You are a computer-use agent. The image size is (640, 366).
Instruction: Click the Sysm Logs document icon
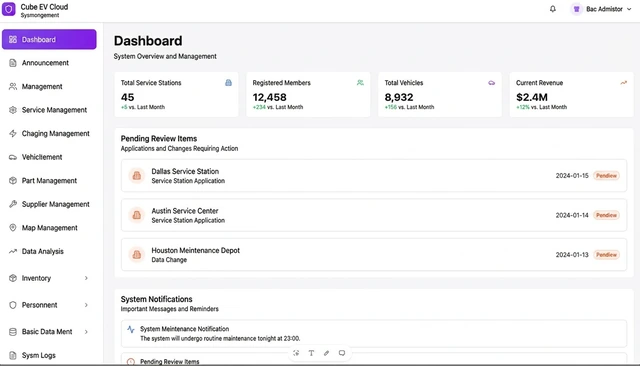(x=13, y=355)
